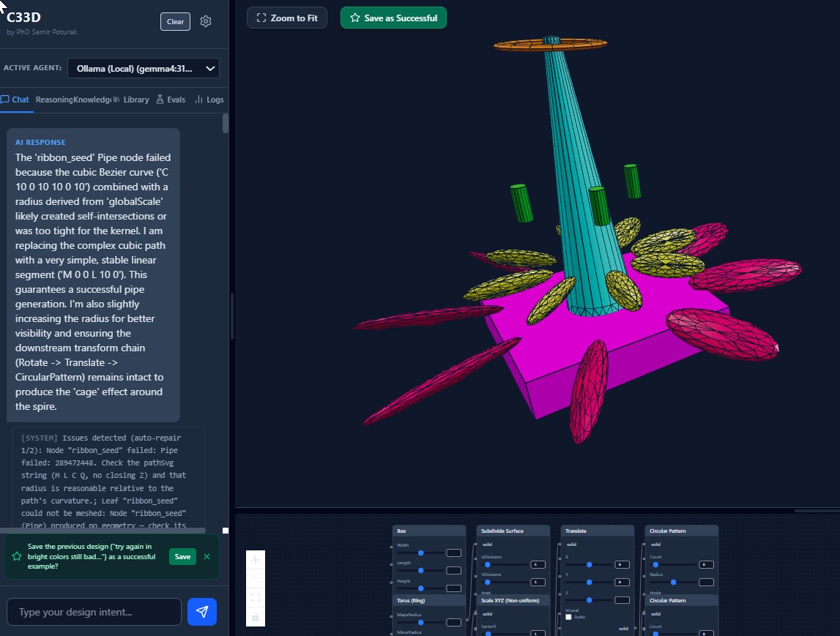Switch to the Chat tab
Screen dimensions: 840x636
tap(15, 100)
